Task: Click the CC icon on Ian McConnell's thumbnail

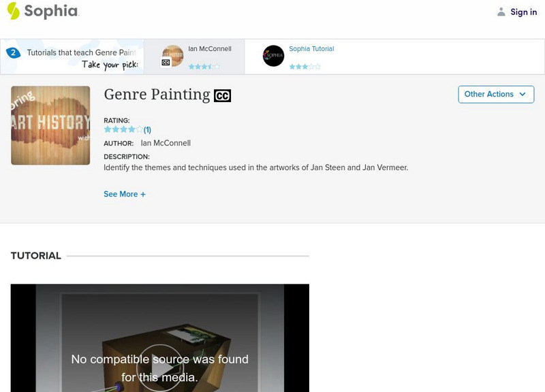Action: click(165, 63)
